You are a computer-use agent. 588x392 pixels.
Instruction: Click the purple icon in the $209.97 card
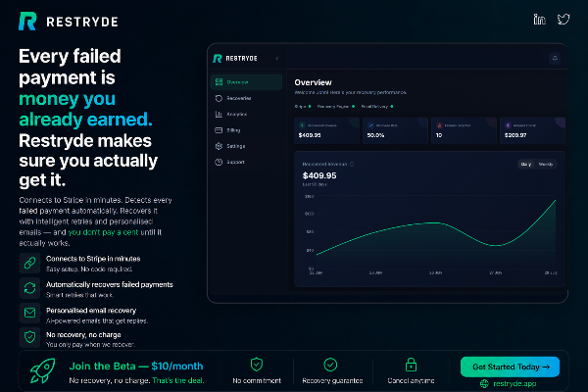click(x=508, y=125)
